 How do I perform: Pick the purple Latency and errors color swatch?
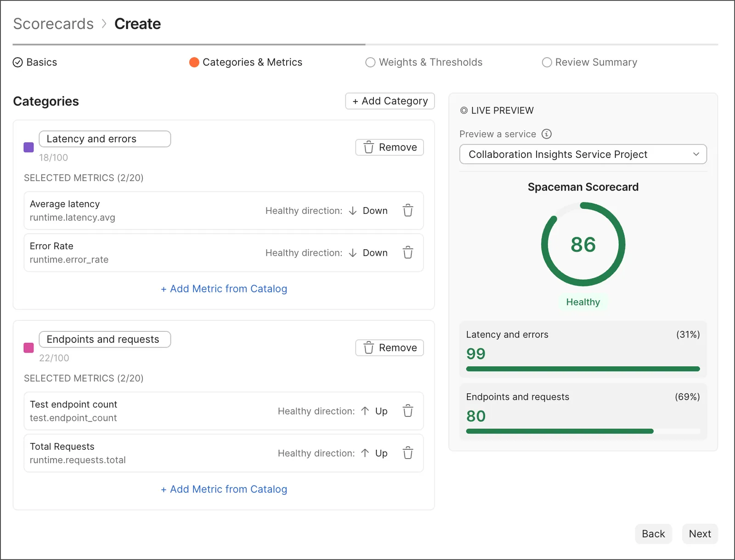click(28, 147)
